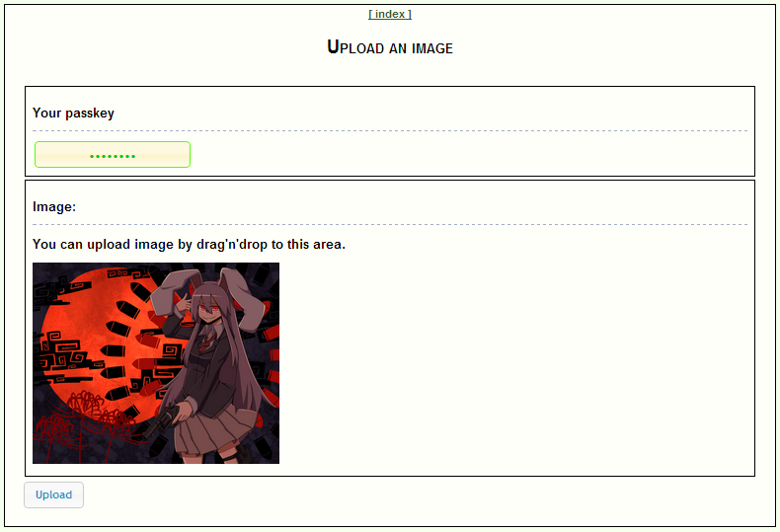This screenshot has width=780, height=532.
Task: Click empty drop area beside preview image
Action: 512,363
